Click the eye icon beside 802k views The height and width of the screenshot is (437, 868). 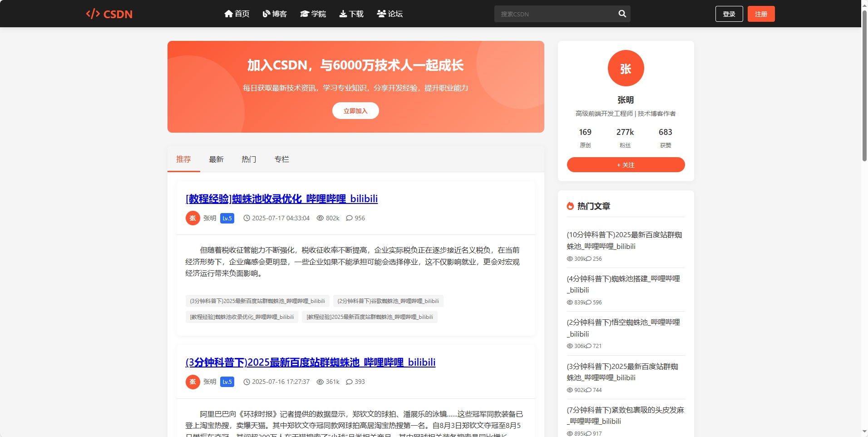coord(320,218)
